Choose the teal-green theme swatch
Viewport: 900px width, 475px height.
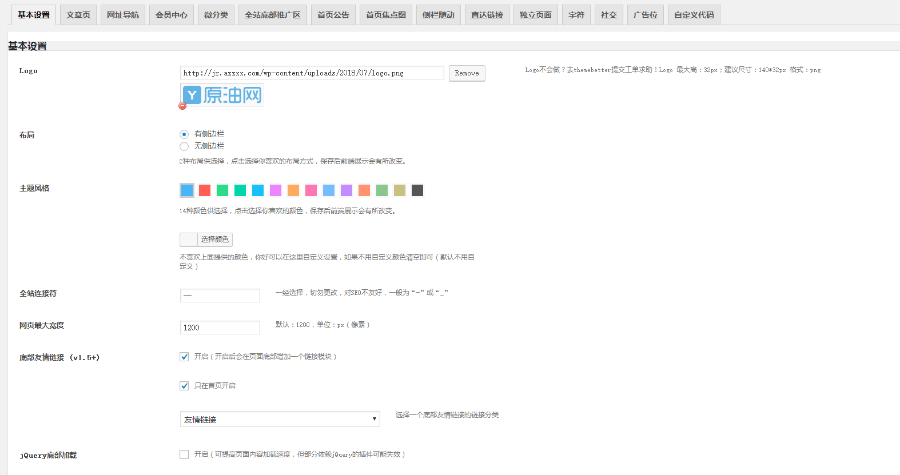240,190
